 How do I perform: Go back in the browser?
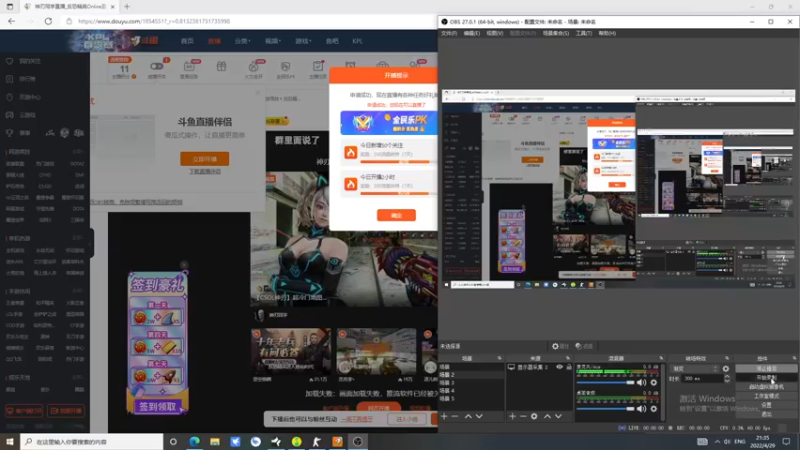[11, 21]
